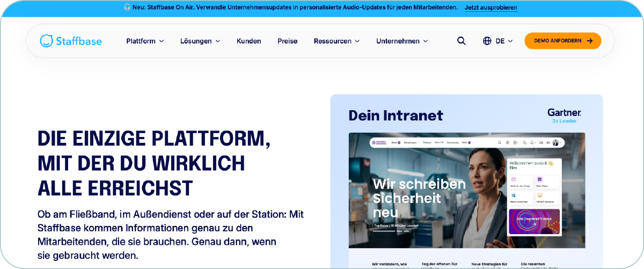Click the Alle Townhall Videos tile in preview
Image resolution: width=644 pixels, height=269 pixels.
tap(534, 222)
